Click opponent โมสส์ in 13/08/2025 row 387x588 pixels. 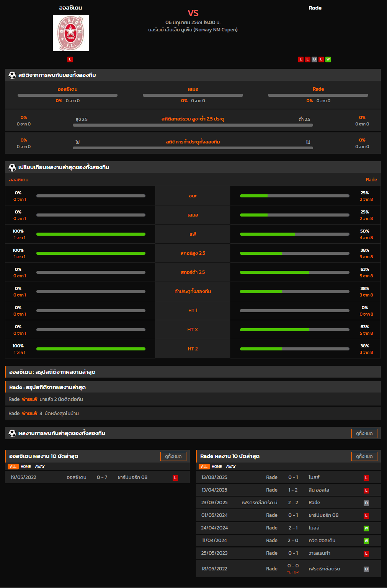tap(314, 477)
